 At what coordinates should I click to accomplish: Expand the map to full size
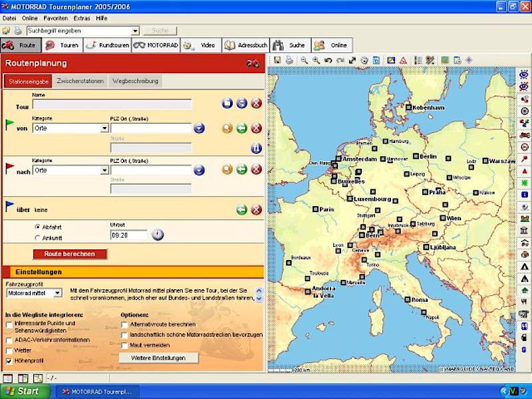[352, 61]
